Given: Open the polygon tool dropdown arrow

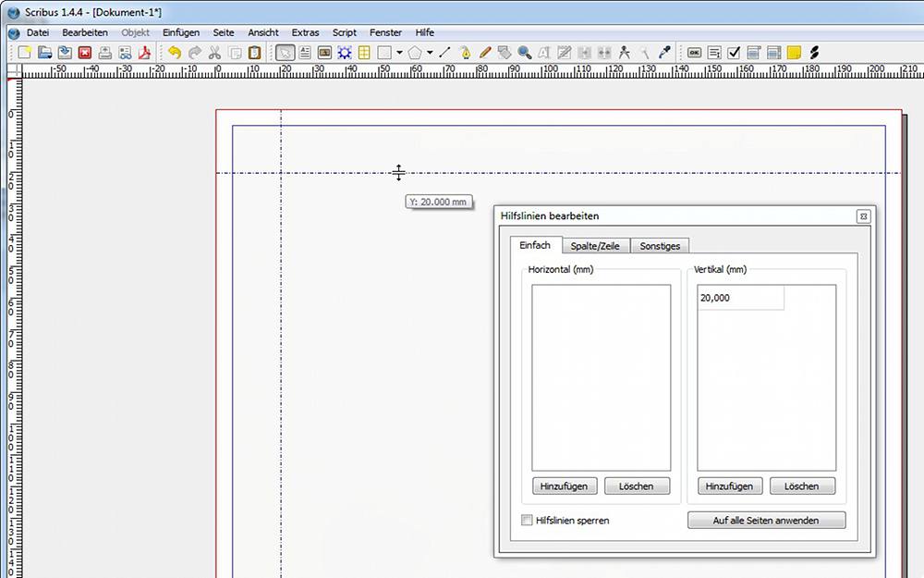Looking at the screenshot, I should [x=431, y=53].
